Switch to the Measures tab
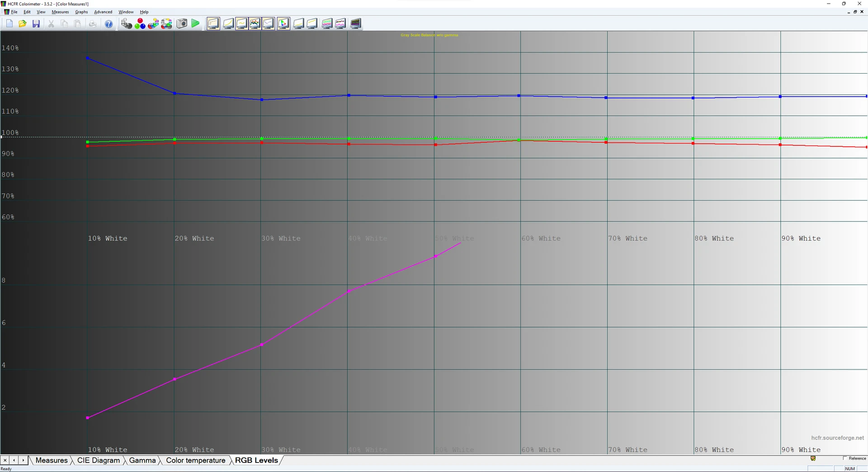Viewport: 868px width, 472px height. coord(51,460)
